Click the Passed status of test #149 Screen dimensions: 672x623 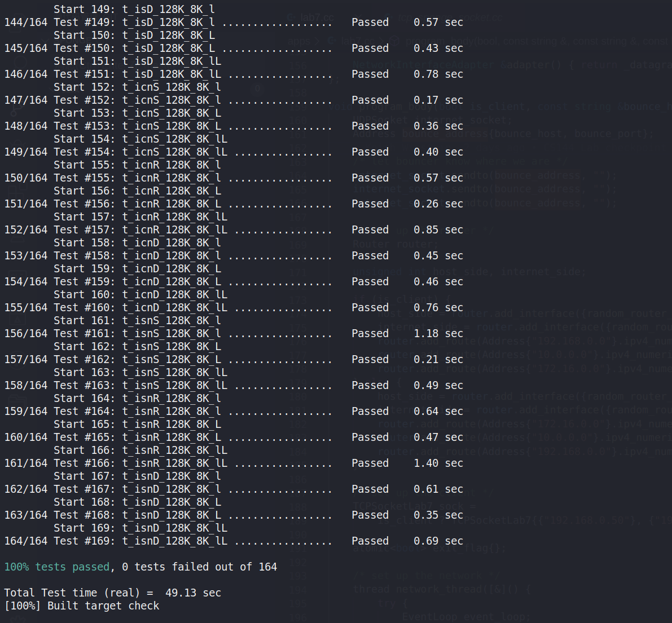pyautogui.click(x=370, y=23)
